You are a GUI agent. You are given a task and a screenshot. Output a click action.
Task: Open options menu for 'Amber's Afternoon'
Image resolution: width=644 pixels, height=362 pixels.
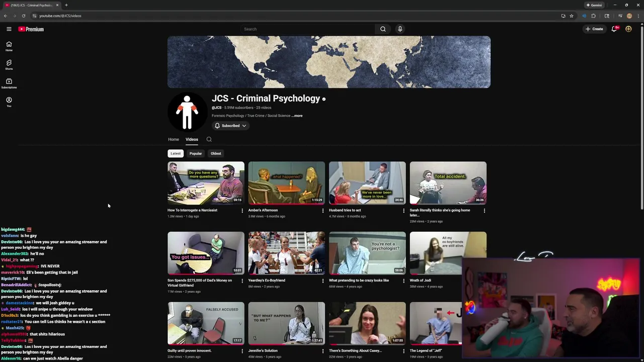pyautogui.click(x=323, y=211)
